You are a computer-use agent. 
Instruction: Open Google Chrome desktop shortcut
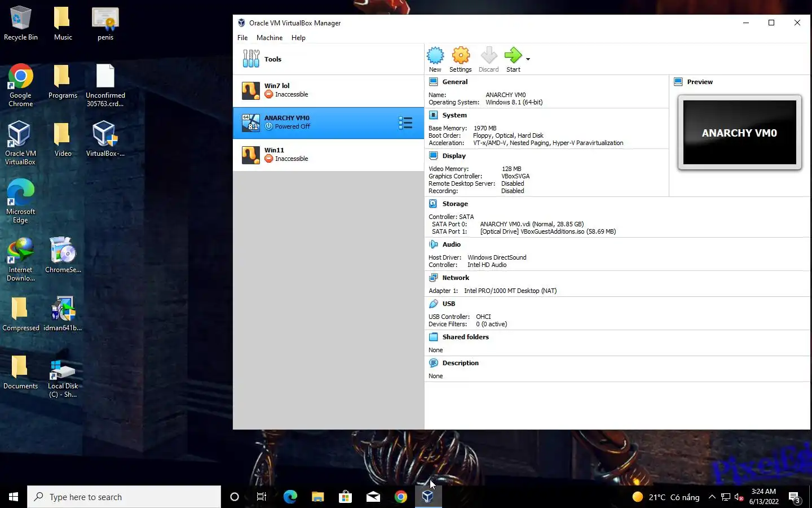[x=20, y=85]
